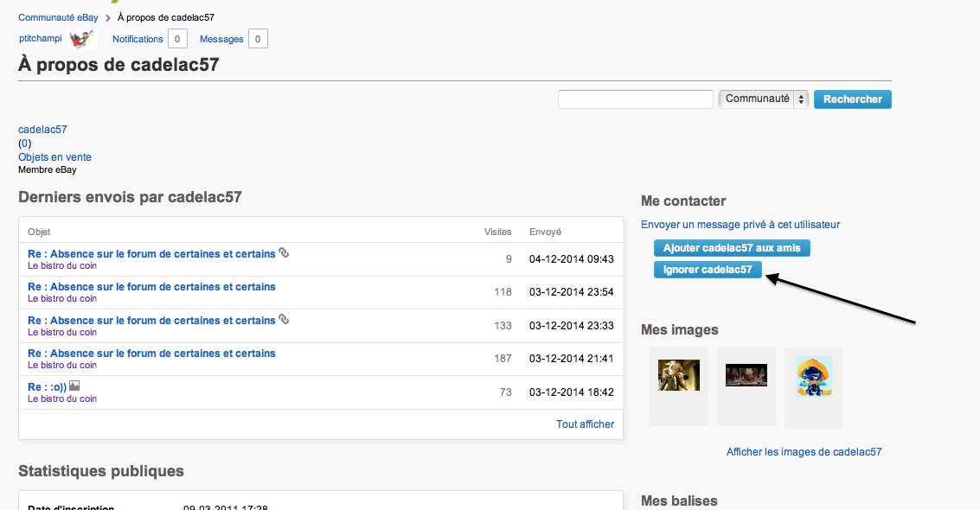
Task: Click the Notifications counter box showing 0
Action: coord(177,39)
